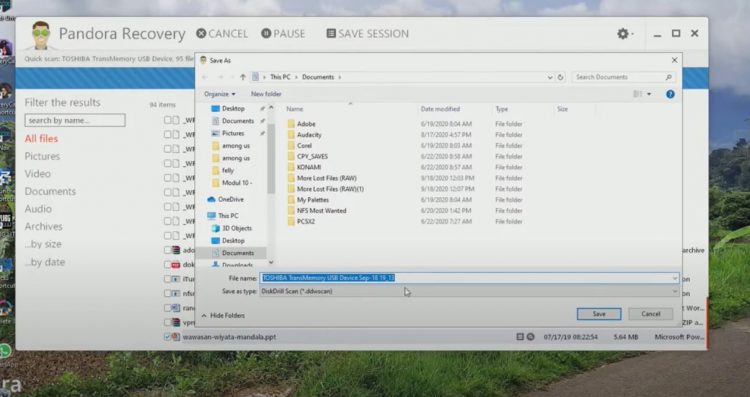The height and width of the screenshot is (397, 750).
Task: Open 3D Objects in the navigation pane
Action: [237, 228]
